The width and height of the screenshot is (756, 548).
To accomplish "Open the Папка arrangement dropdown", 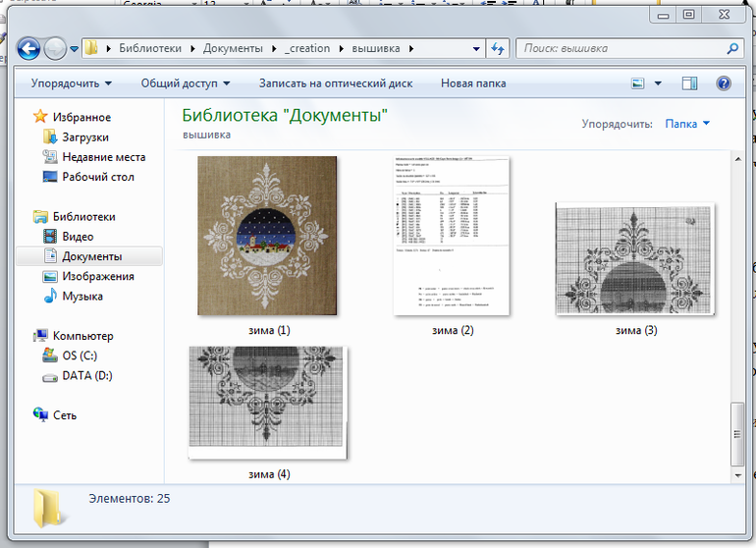I will click(x=686, y=125).
